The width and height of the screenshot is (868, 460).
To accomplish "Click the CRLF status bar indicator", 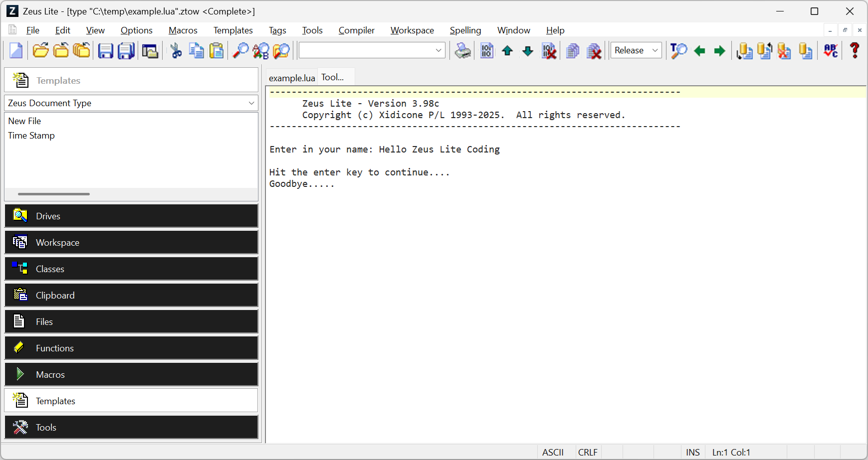I will point(588,452).
